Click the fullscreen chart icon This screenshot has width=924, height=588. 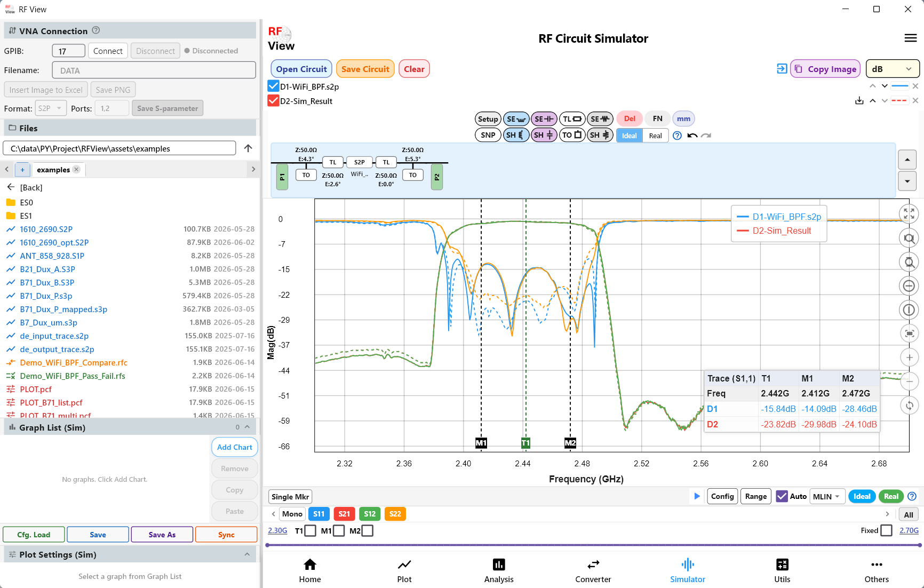pyautogui.click(x=909, y=214)
